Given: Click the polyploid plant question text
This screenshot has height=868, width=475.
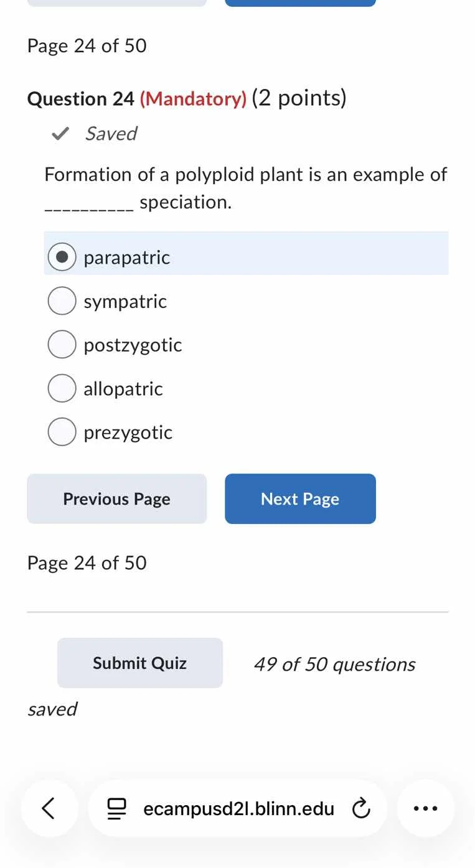Looking at the screenshot, I should [x=245, y=187].
